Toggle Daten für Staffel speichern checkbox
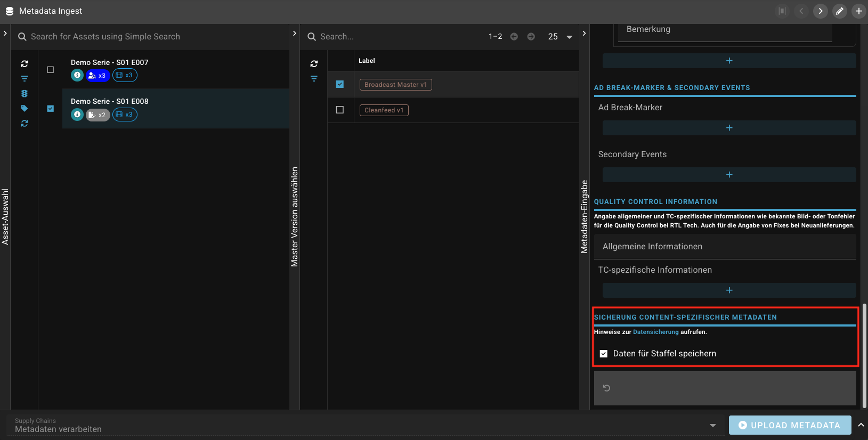 click(604, 354)
